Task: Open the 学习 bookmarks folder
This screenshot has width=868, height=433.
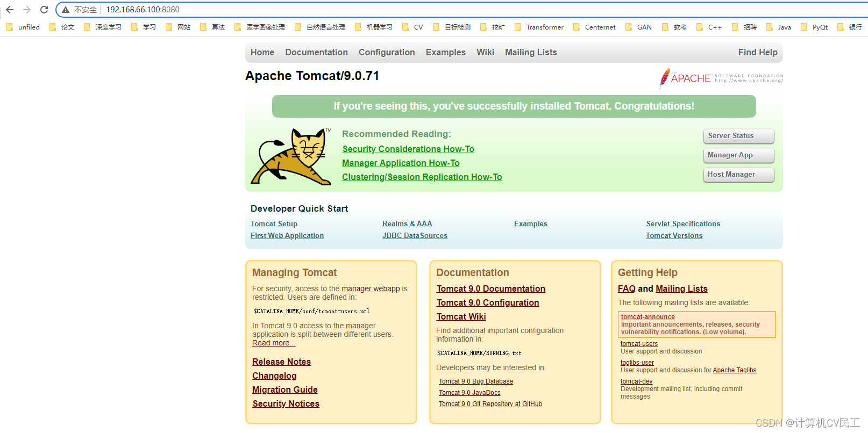Action: [x=143, y=27]
